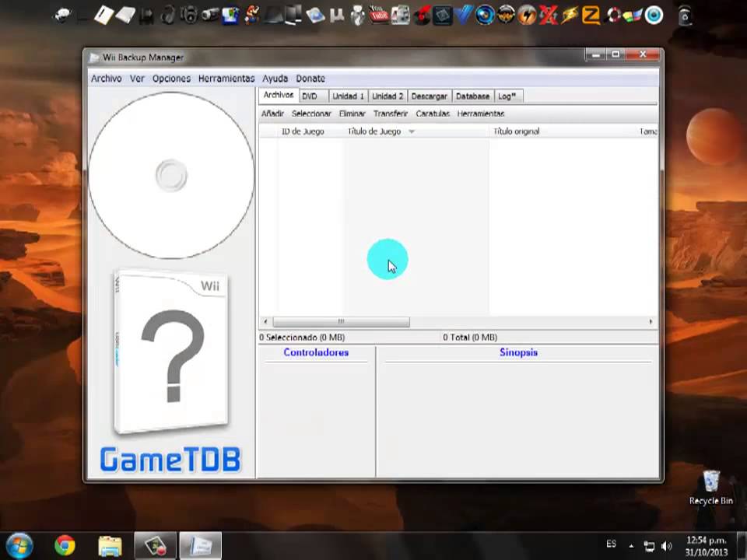Click the volume speaker tray icon
This screenshot has width=747, height=560.
(667, 546)
